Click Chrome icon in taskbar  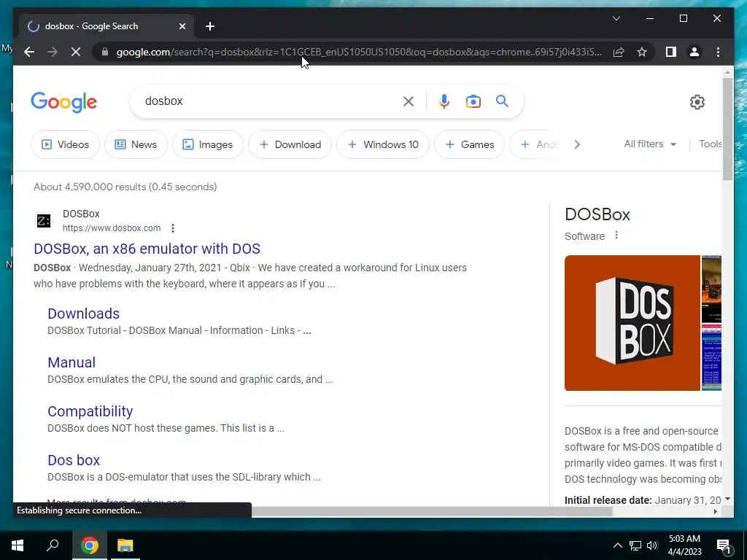pyautogui.click(x=90, y=545)
